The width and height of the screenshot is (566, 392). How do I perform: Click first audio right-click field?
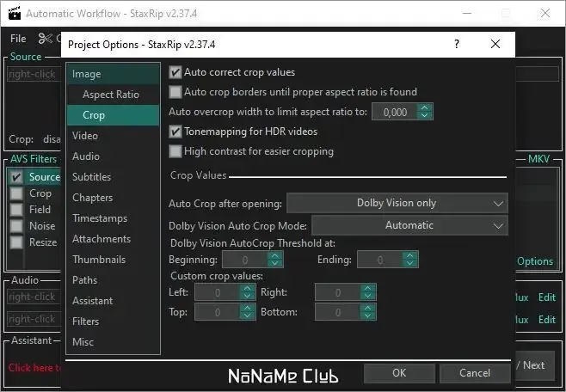point(34,297)
